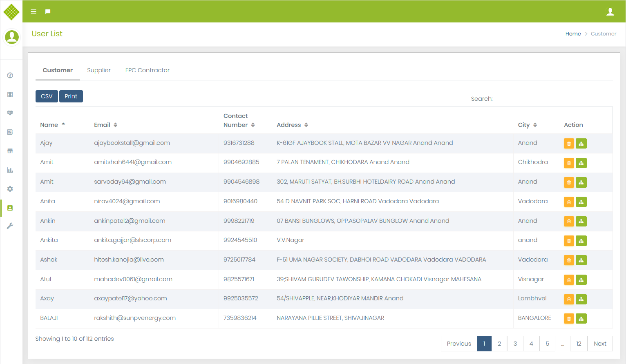Open the EPC Contractor tab
The height and width of the screenshot is (364, 626).
tap(147, 70)
